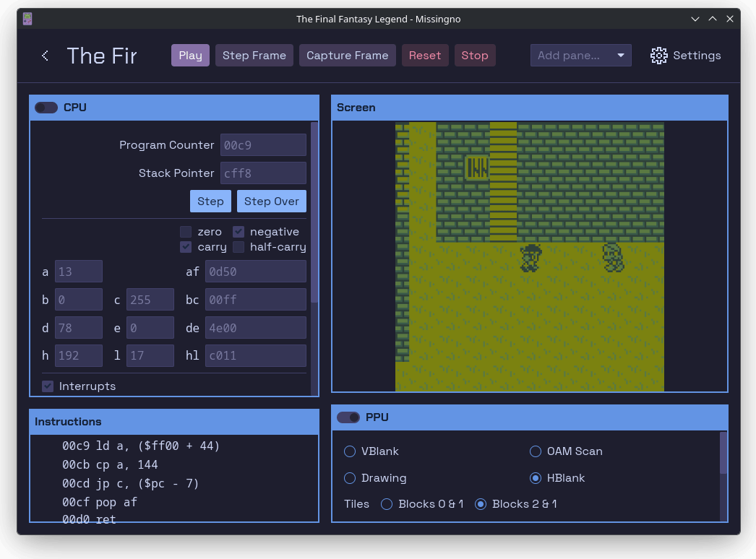The image size is (756, 559).
Task: Uncheck the Interrupts checkbox
Action: click(x=48, y=386)
